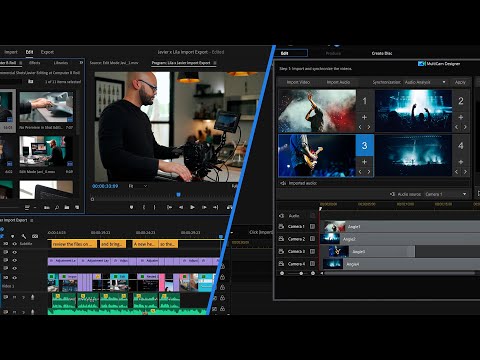This screenshot has width=480, height=360.
Task: Switch to the Import tab in Premiere
Action: pos(11,52)
